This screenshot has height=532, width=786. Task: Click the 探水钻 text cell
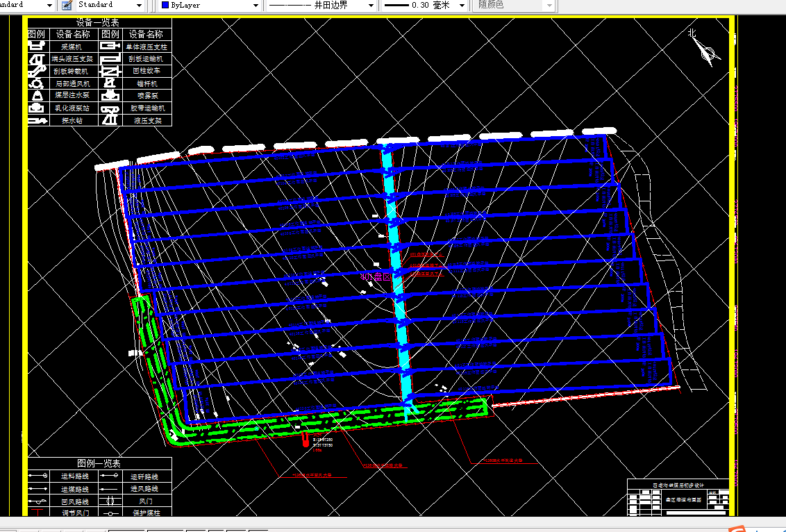point(72,120)
